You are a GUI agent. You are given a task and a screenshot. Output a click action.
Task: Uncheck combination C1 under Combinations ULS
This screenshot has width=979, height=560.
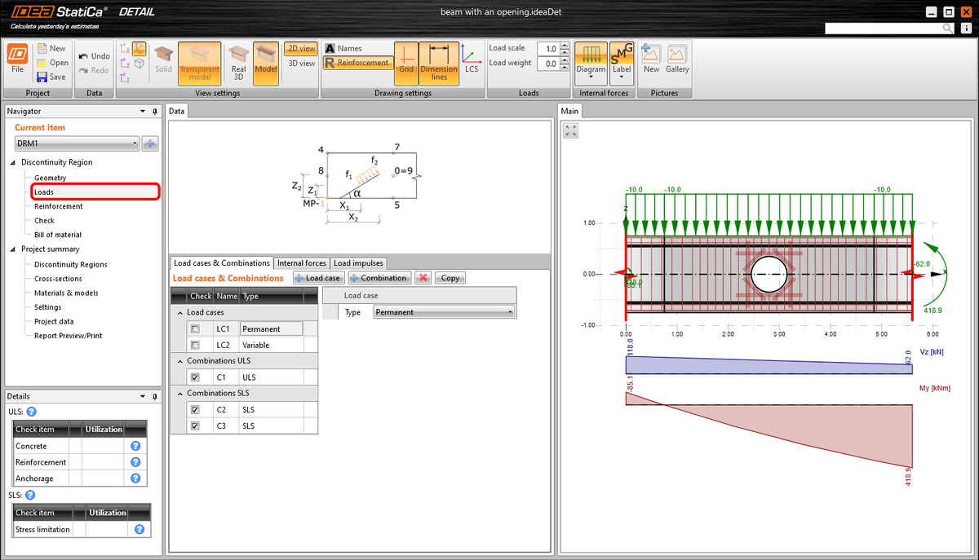tap(195, 377)
